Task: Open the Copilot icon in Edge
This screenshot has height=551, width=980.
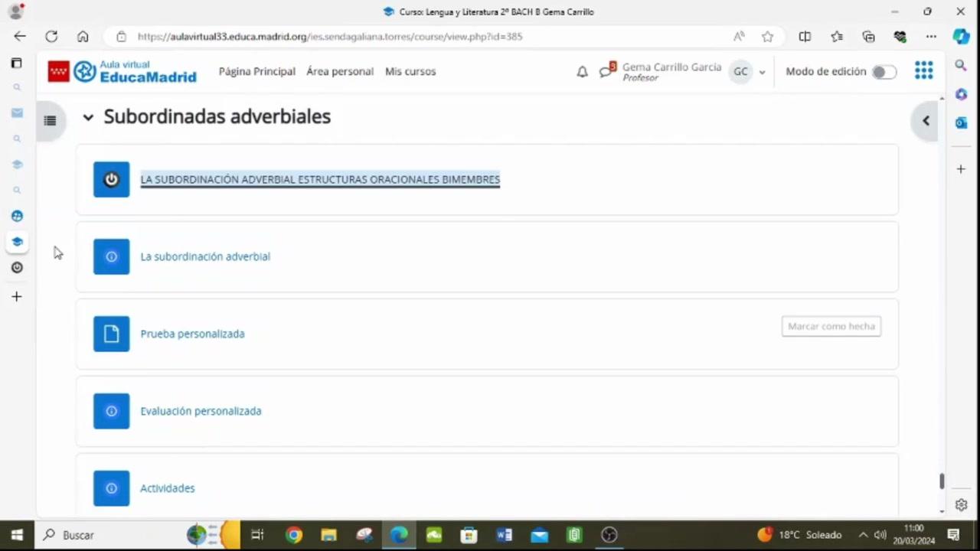Action: (x=961, y=36)
